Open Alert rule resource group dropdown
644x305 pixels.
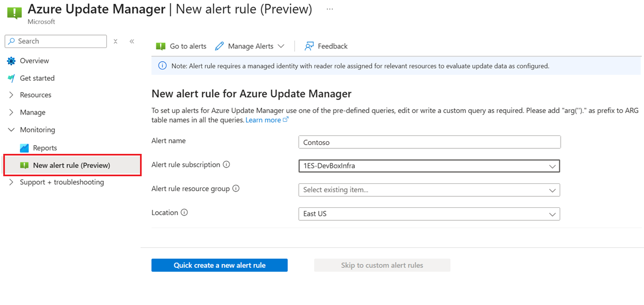coord(429,190)
